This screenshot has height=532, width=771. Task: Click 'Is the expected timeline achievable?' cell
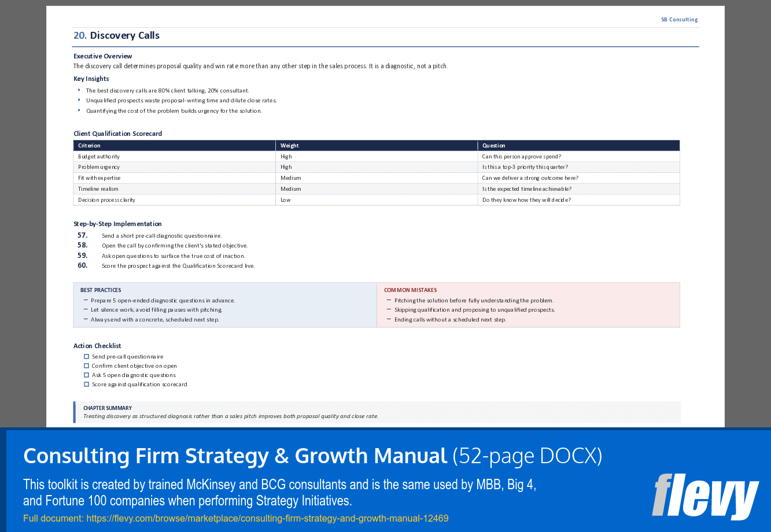click(x=579, y=189)
